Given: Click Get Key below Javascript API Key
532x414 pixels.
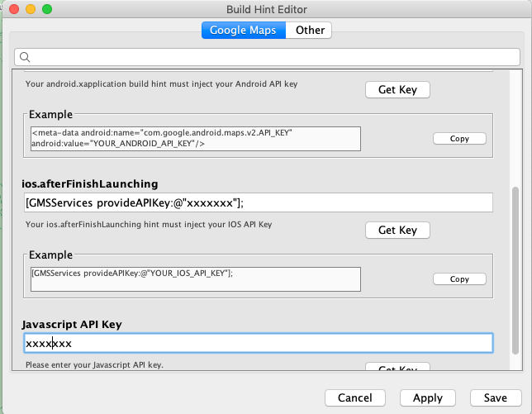Looking at the screenshot, I should [397, 368].
